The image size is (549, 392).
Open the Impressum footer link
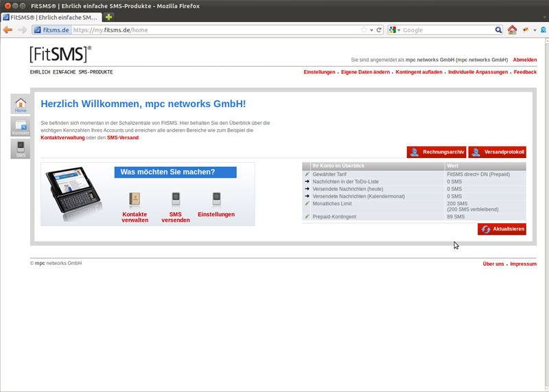tap(523, 264)
